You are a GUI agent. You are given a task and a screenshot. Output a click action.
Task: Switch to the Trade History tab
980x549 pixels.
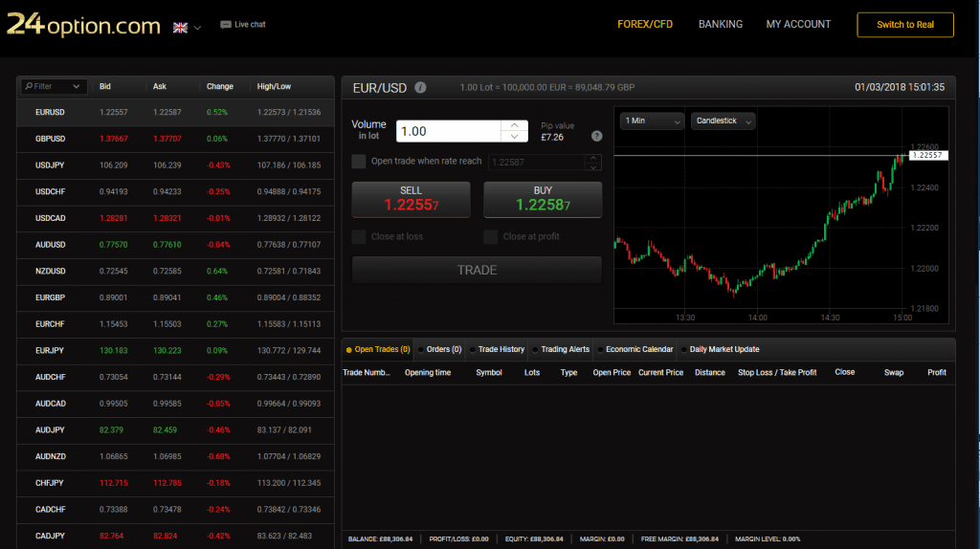pyautogui.click(x=498, y=350)
